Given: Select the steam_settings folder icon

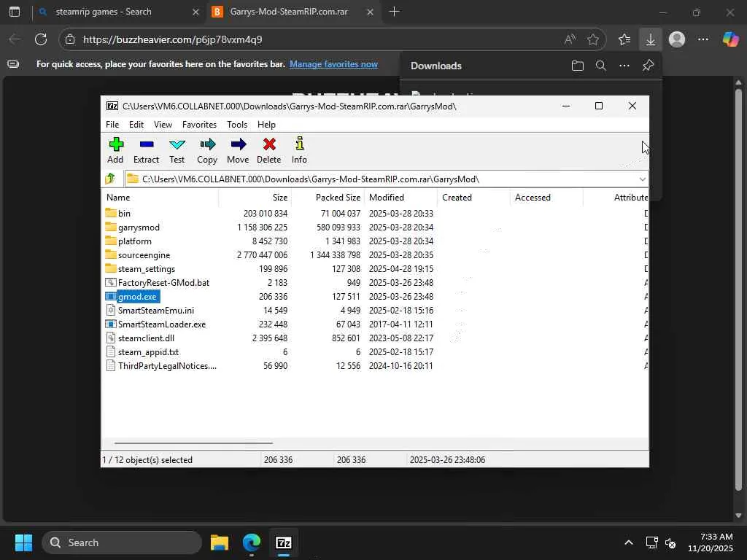Looking at the screenshot, I should [111, 268].
